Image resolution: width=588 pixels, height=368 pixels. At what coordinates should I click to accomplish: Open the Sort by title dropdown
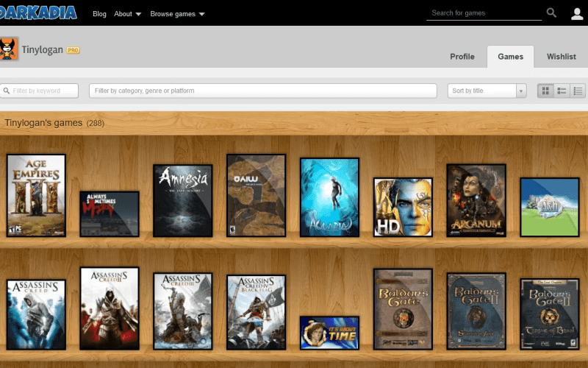487,91
